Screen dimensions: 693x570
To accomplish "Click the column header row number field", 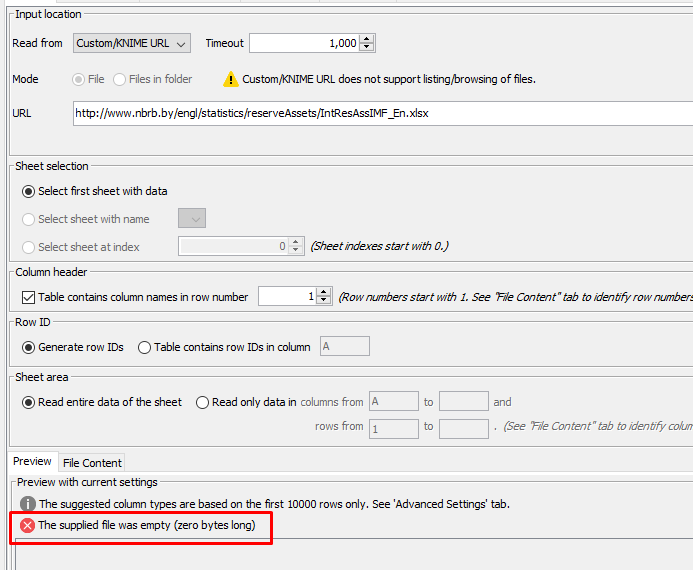I will point(287,296).
